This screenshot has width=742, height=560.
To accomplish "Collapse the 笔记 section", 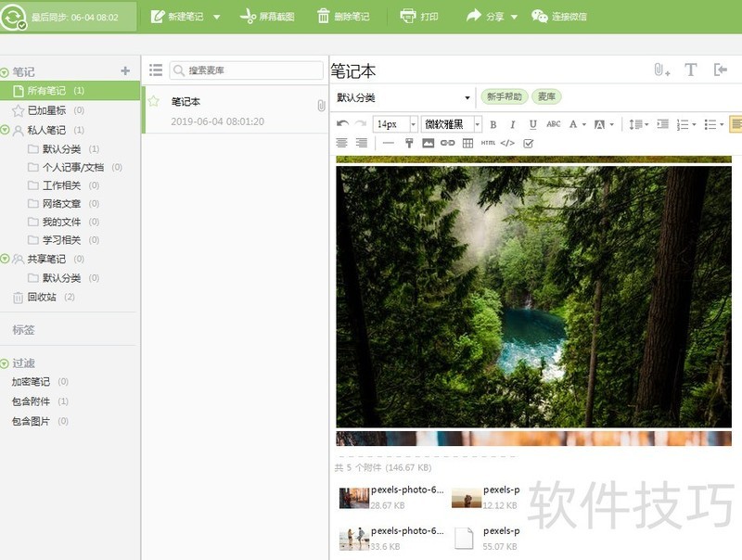I will (5, 72).
